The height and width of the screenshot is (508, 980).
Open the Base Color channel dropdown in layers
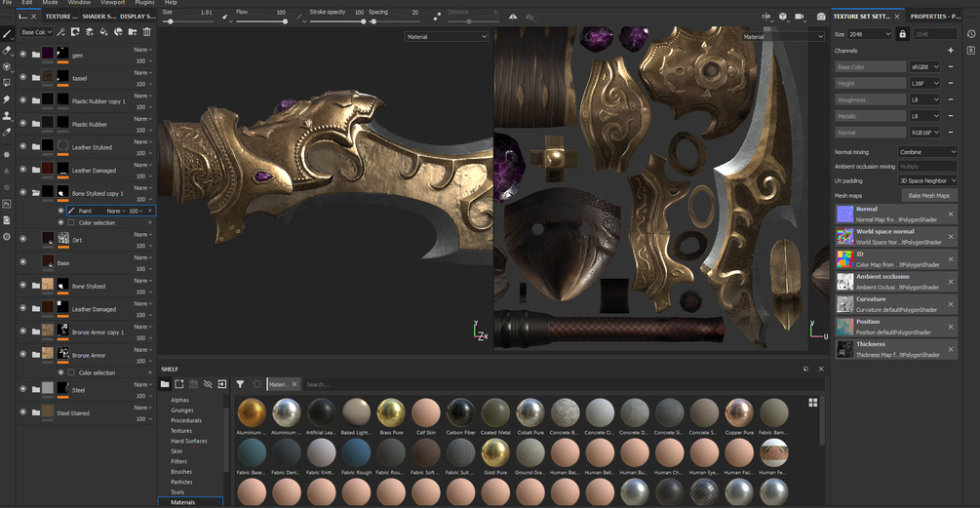[x=36, y=32]
